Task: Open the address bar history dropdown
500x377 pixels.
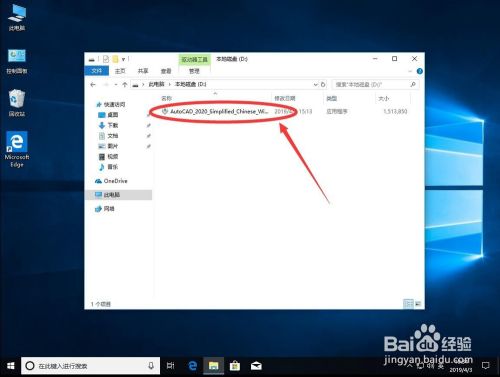Action: click(x=315, y=85)
